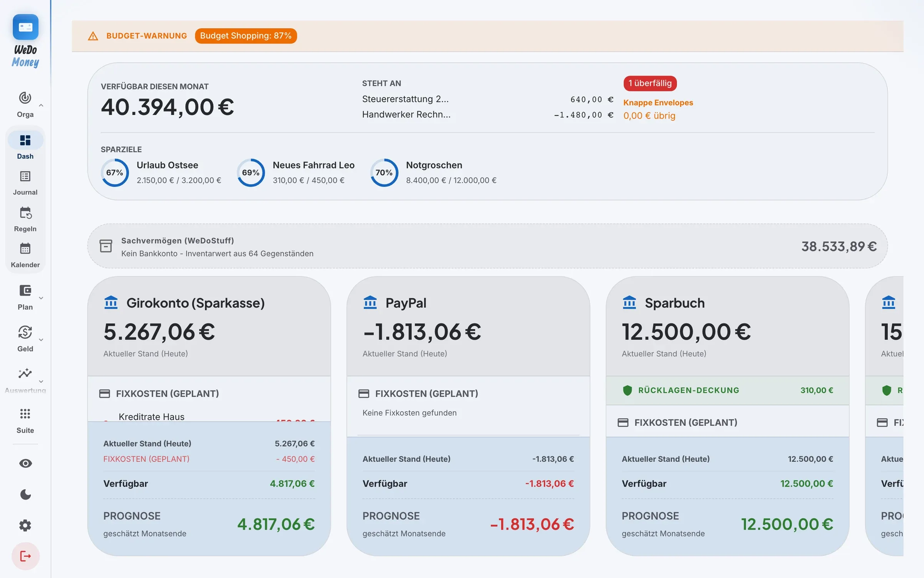Expand the Orga chevron
Screen dimensions: 924x578
click(41, 105)
